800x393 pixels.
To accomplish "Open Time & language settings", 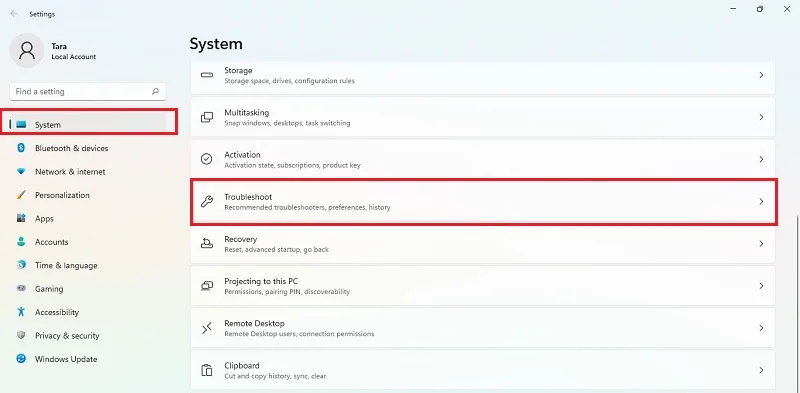I will tap(88, 265).
